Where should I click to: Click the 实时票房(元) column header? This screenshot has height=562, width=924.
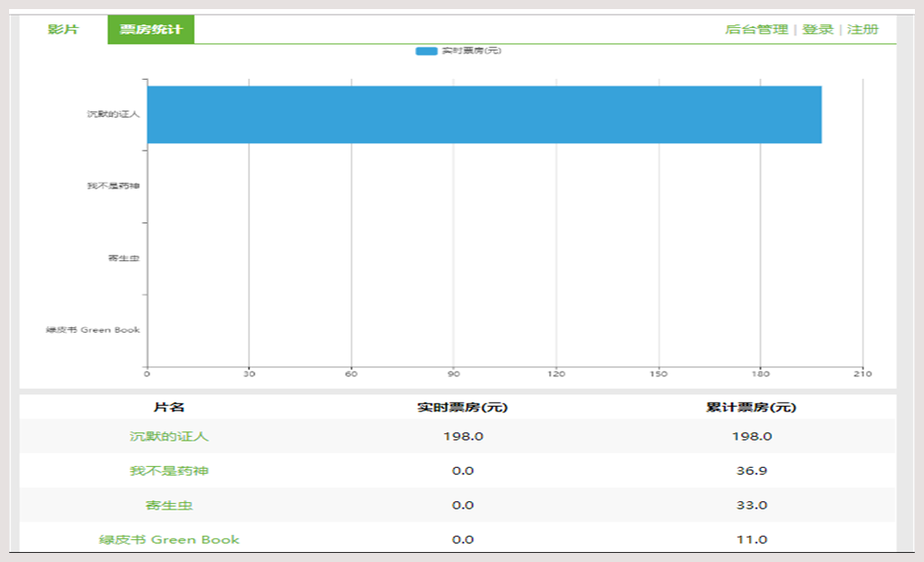click(463, 408)
